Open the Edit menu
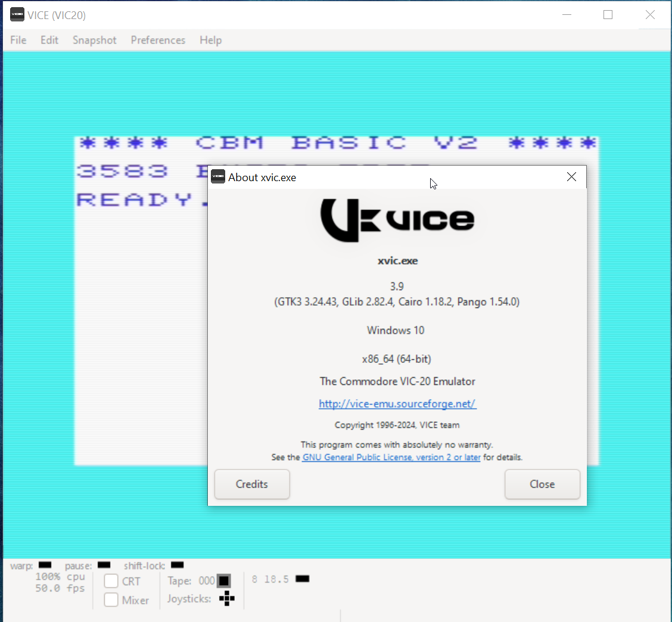Image resolution: width=672 pixels, height=622 pixels. pyautogui.click(x=49, y=40)
